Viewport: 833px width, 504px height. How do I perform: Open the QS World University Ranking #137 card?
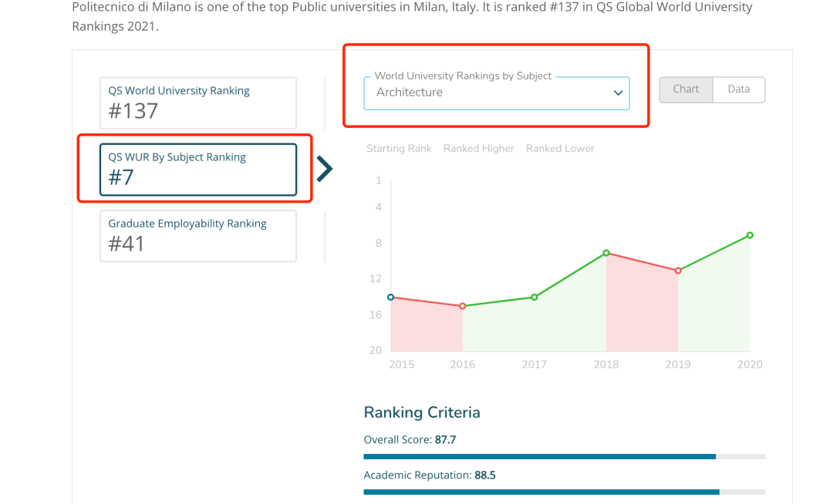tap(198, 103)
